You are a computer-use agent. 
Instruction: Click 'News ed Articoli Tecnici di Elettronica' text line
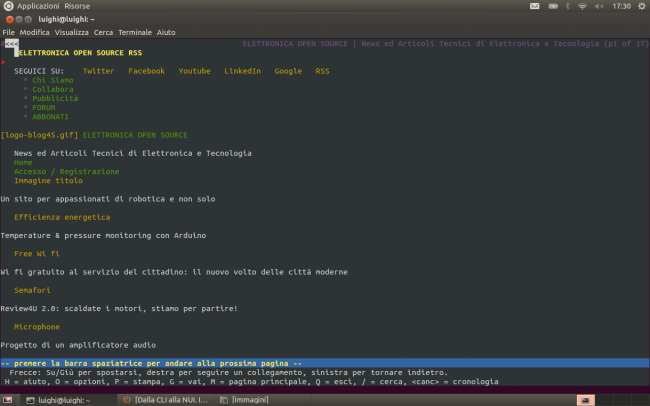pyautogui.click(x=133, y=153)
